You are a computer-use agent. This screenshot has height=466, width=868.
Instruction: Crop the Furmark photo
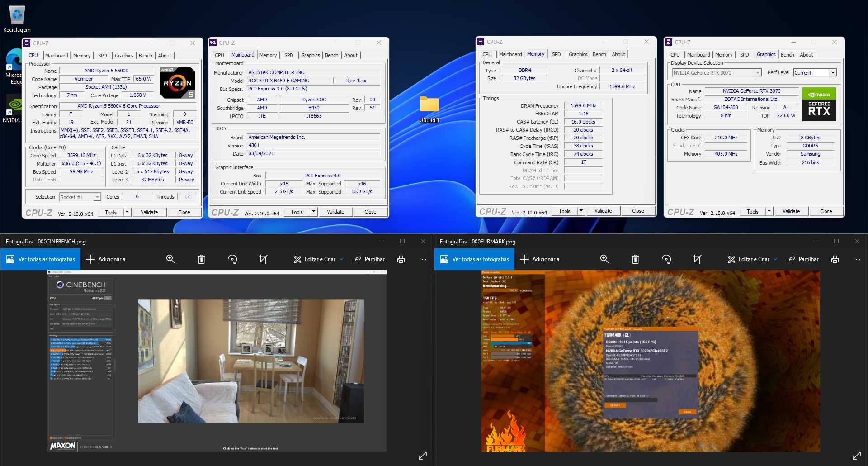(697, 259)
